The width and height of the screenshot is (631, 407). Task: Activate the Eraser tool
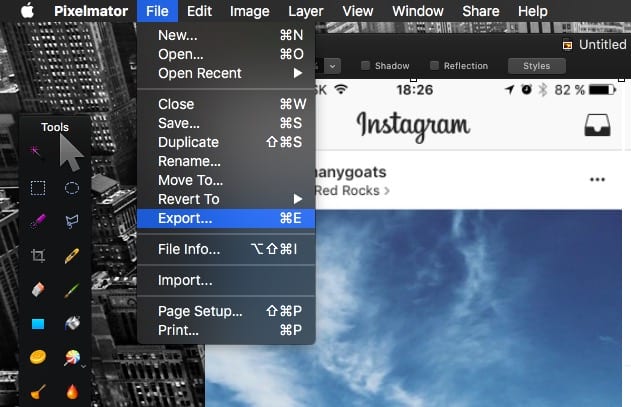pyautogui.click(x=38, y=290)
